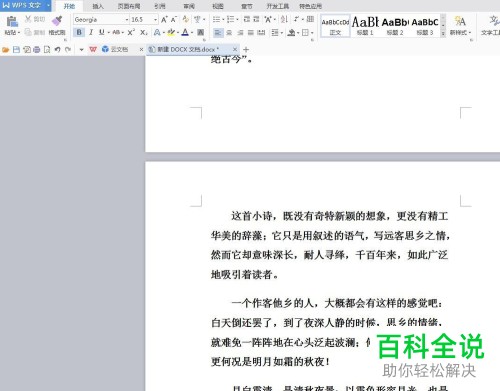The image size is (500, 391).
Task: Open the Page Layout ribbon tab
Action: click(129, 6)
